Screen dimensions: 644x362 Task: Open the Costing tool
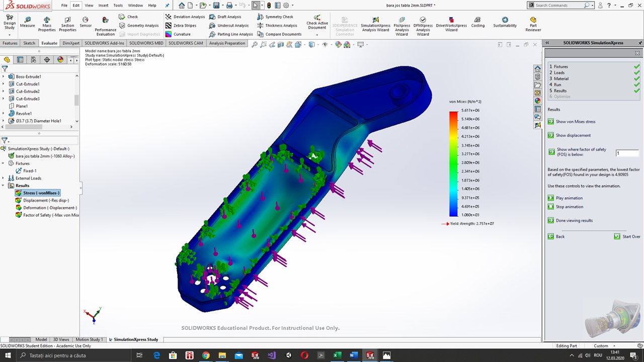point(478,22)
